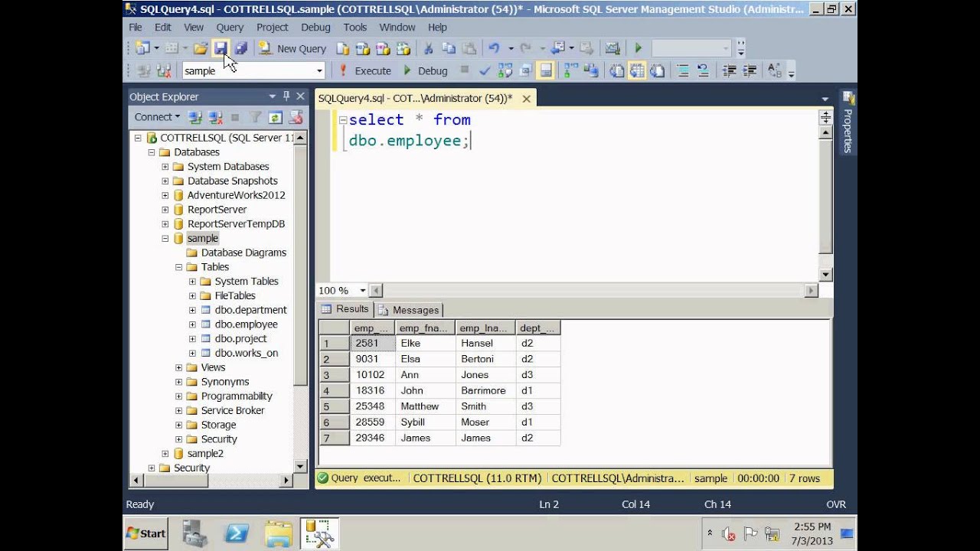
Task: Switch to the Messages tab
Action: 410,310
